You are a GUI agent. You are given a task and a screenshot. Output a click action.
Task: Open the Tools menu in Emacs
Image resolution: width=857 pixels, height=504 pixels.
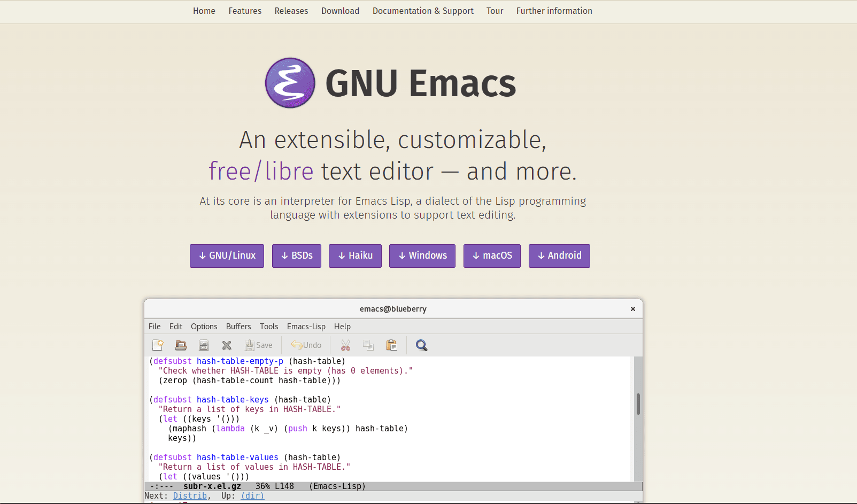click(x=269, y=327)
